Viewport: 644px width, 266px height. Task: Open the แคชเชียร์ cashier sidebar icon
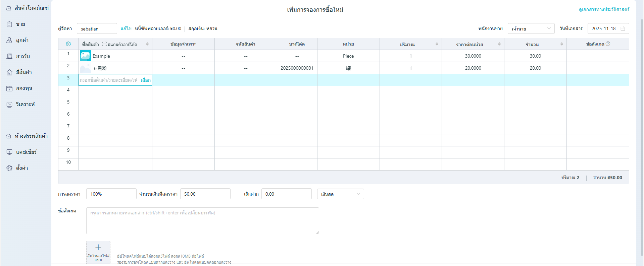point(9,152)
